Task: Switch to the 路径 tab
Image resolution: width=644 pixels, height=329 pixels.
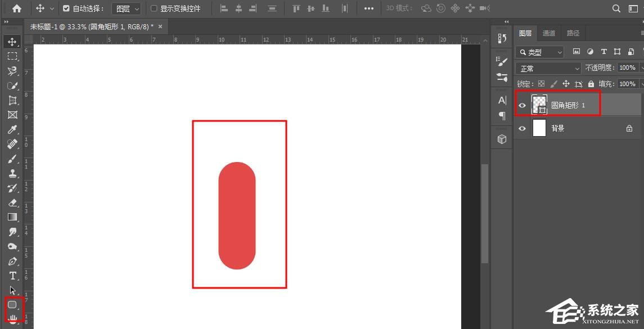Action: click(x=573, y=33)
